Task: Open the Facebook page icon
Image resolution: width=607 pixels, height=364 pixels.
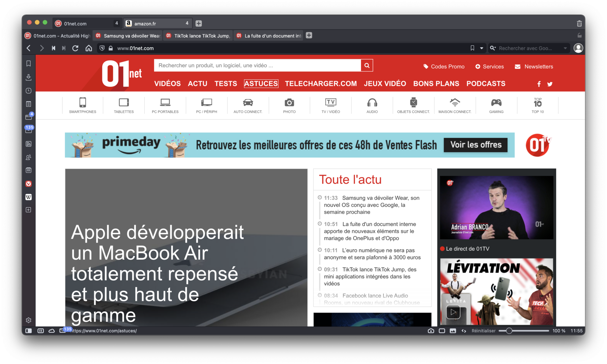Action: click(539, 84)
